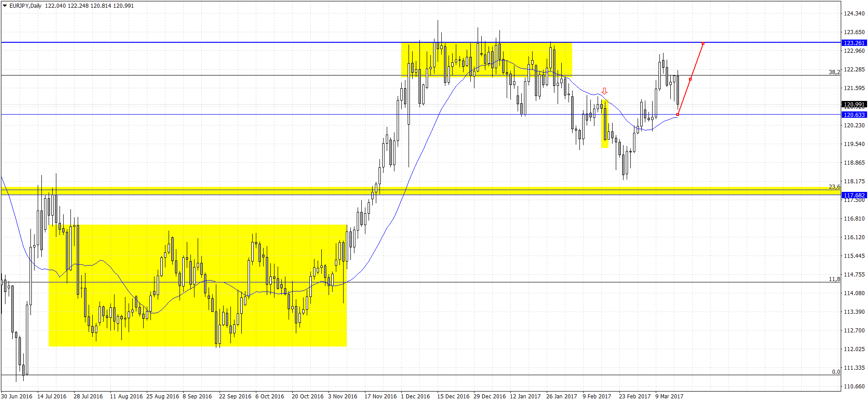868x402 pixels.
Task: Click the EURJPY,Daily chart title
Action: coord(25,6)
